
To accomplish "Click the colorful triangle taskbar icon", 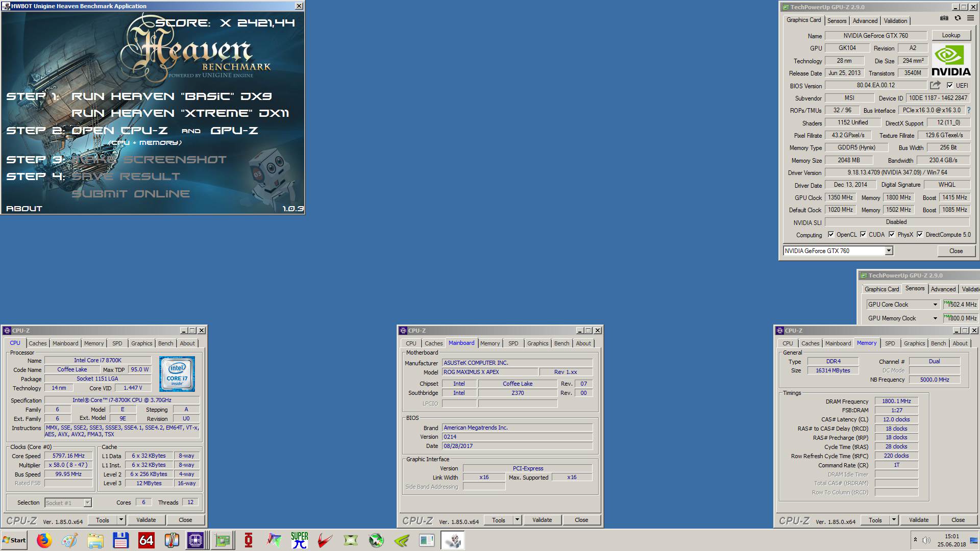I will pyautogui.click(x=274, y=540).
